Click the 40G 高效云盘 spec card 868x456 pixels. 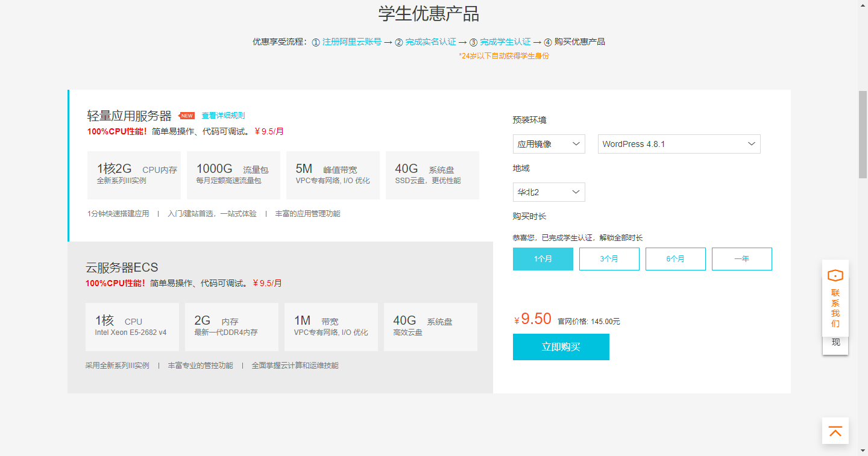pos(430,327)
